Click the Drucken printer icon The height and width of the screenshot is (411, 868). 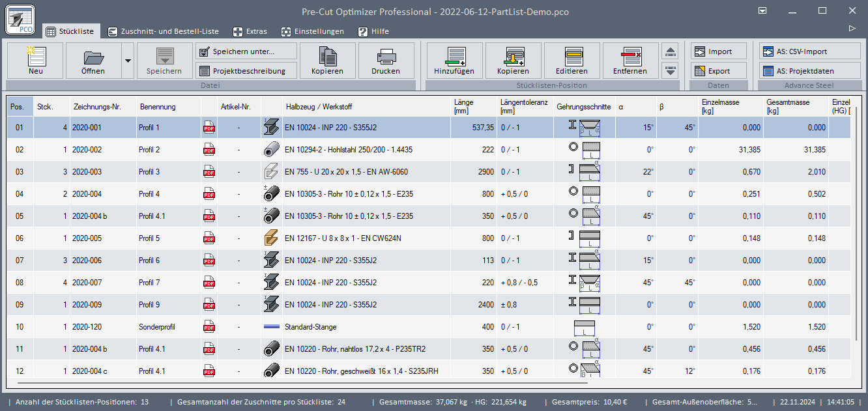[x=386, y=56]
